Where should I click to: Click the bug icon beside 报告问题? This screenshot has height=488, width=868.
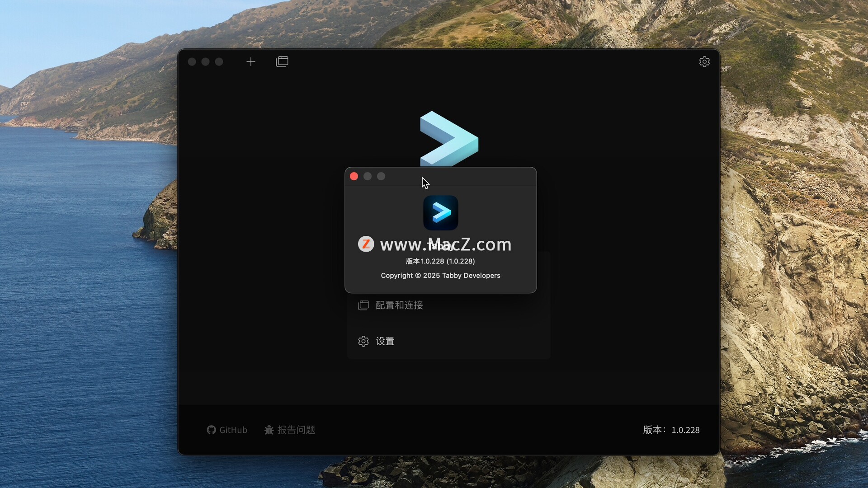coord(269,430)
